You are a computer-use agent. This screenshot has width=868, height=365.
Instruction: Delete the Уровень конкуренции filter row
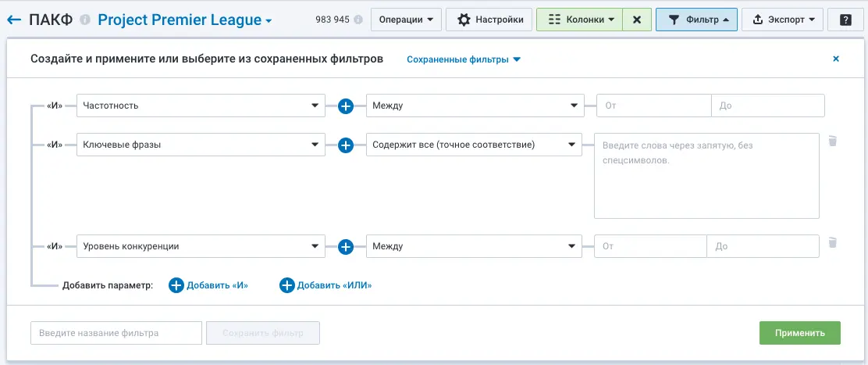tap(832, 243)
